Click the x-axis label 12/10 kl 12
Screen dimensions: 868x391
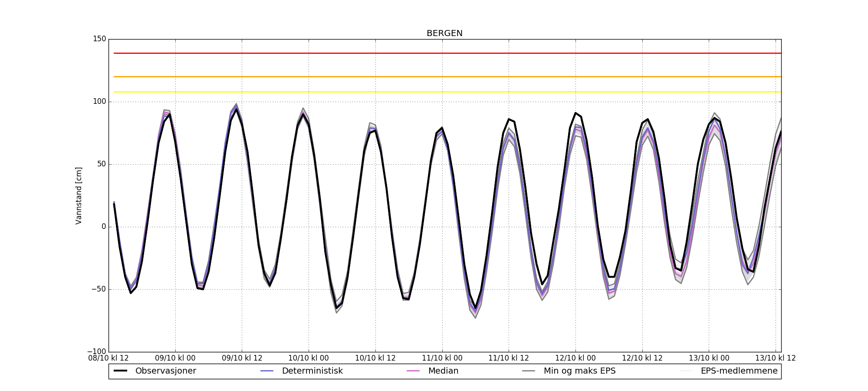642,358
